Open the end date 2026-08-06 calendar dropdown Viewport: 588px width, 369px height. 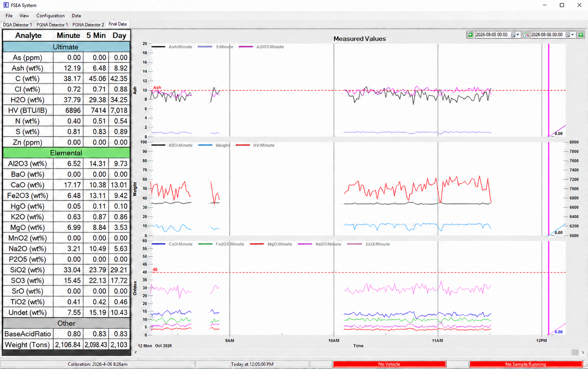pos(570,35)
